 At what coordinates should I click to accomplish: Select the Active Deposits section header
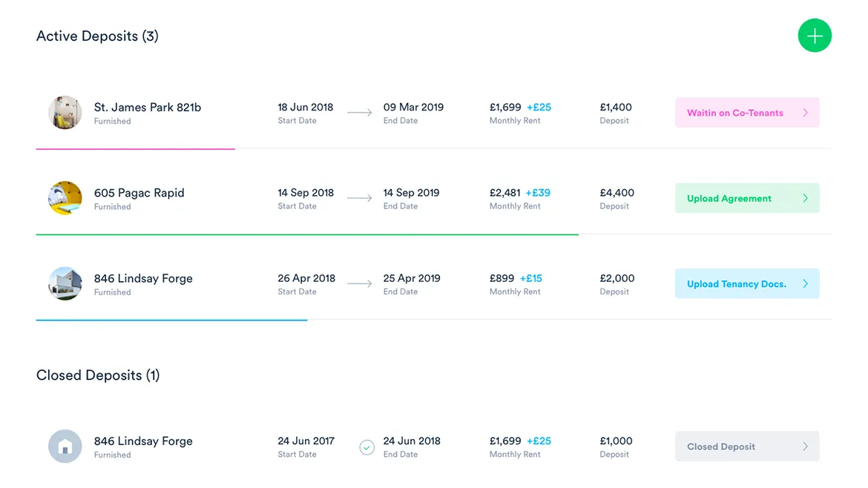tap(97, 36)
